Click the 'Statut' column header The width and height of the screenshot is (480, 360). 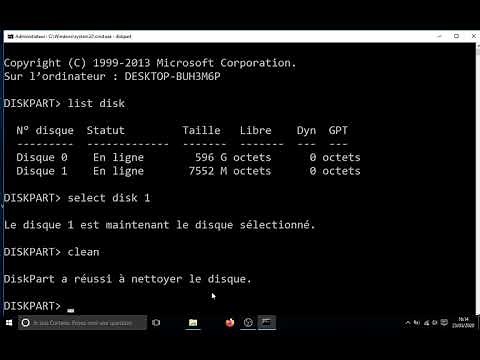click(106, 130)
